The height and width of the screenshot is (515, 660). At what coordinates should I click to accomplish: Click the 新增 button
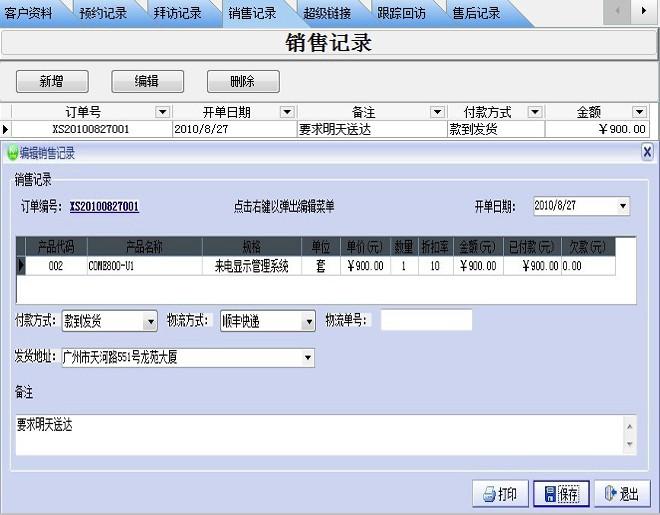point(52,82)
